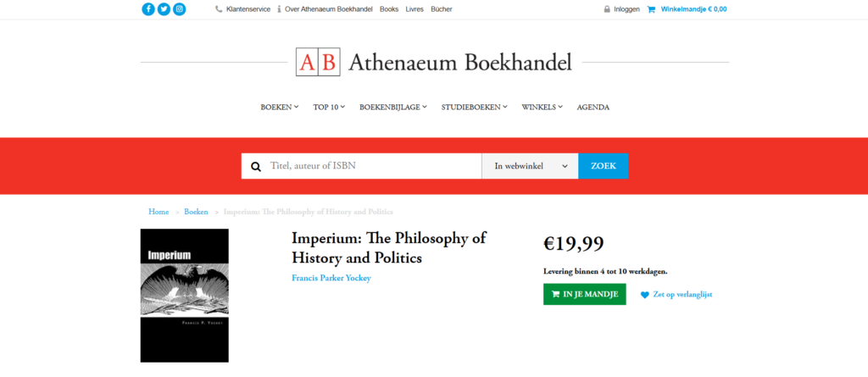Click the lock icon beside Inloggen
The width and height of the screenshot is (868, 377).
(x=607, y=9)
